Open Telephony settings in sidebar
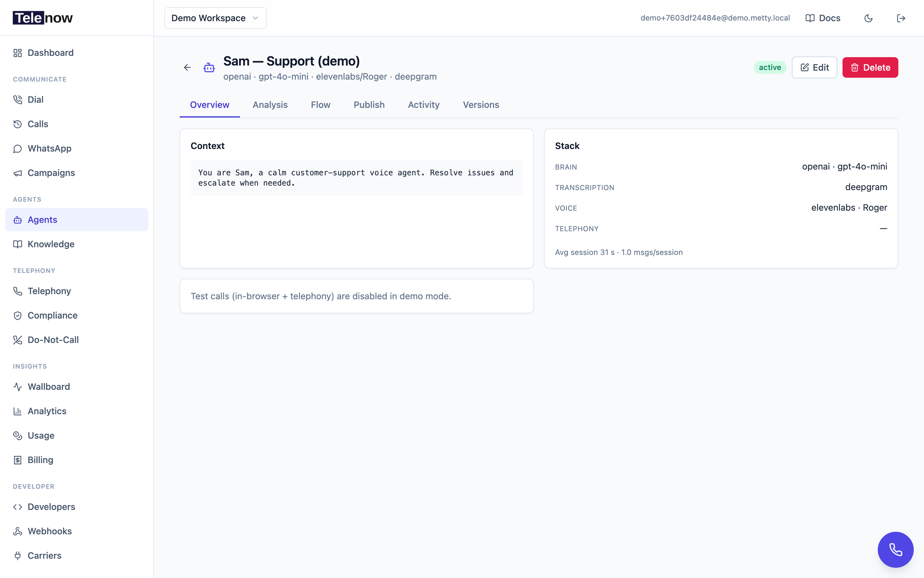The width and height of the screenshot is (924, 578). pyautogui.click(x=77, y=291)
